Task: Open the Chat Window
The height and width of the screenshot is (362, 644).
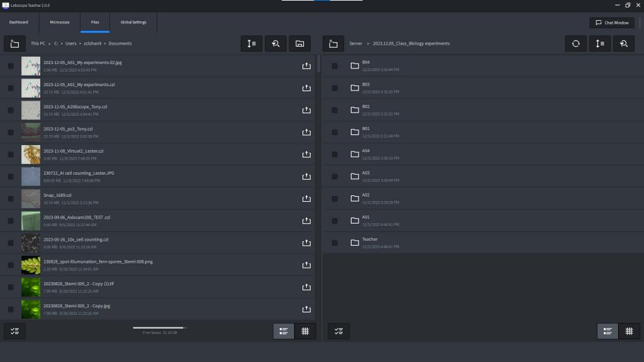Action: coord(612,23)
